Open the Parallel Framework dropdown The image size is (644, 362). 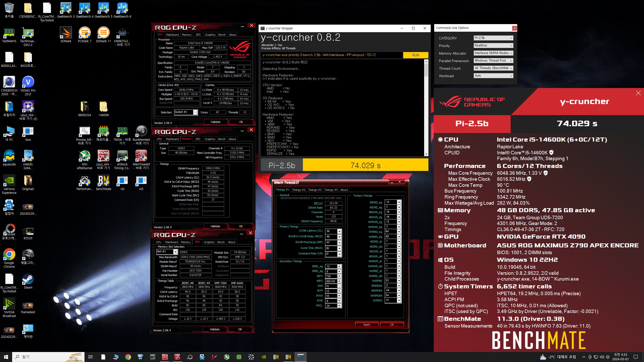493,61
